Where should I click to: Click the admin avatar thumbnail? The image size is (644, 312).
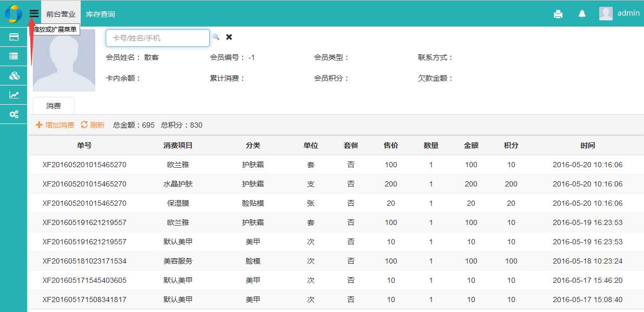[x=605, y=13]
